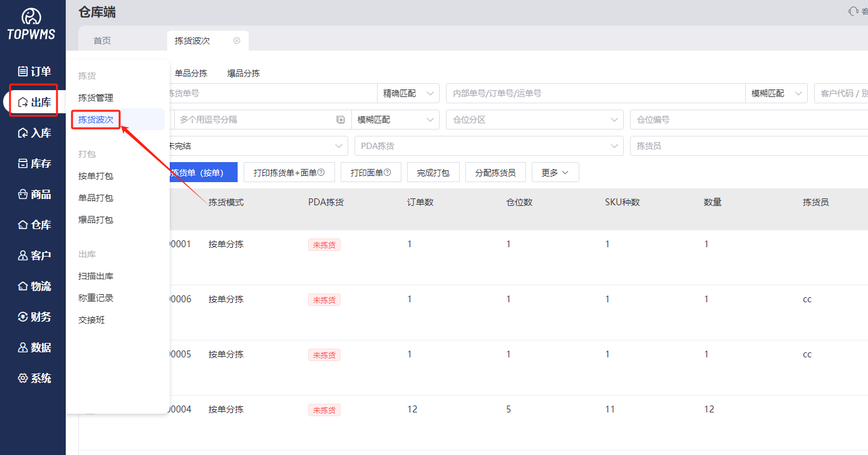Click 仓位数 value 5 in row 00004

[509, 409]
